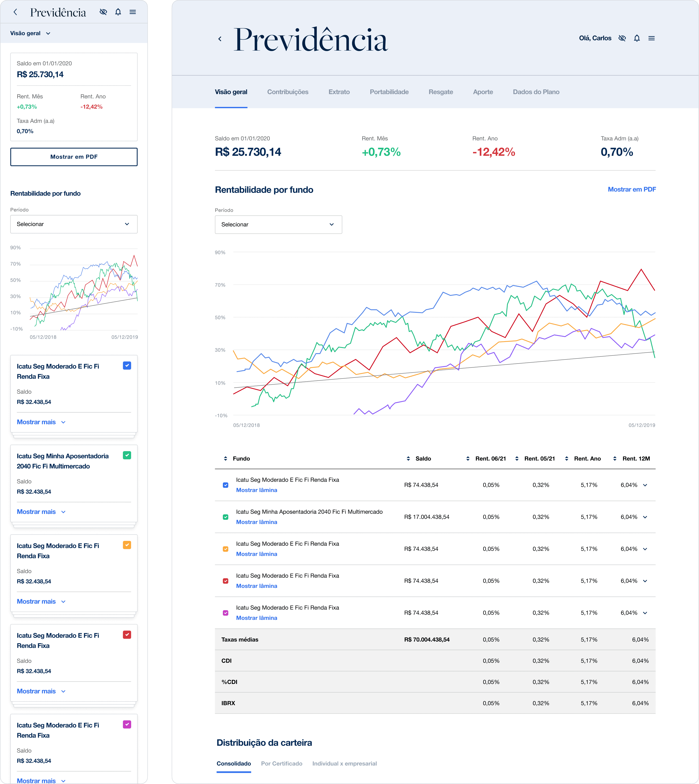
Task: Toggle orange checkbox in third table row
Action: [226, 549]
